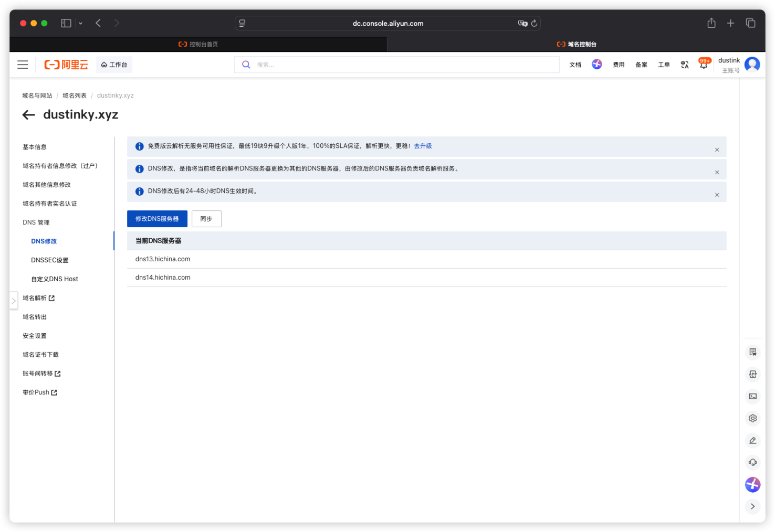Open the Safari share button
Screen dimensions: 775x532
tap(711, 23)
